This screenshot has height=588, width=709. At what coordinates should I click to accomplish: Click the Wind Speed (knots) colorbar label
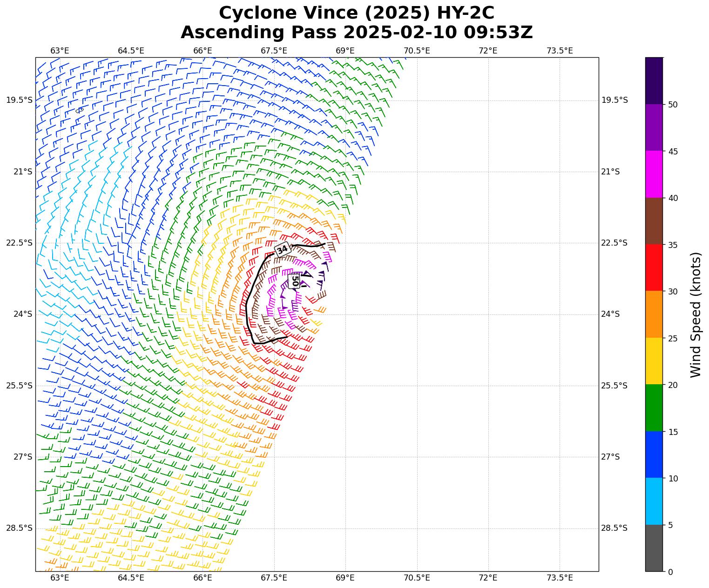[695, 314]
